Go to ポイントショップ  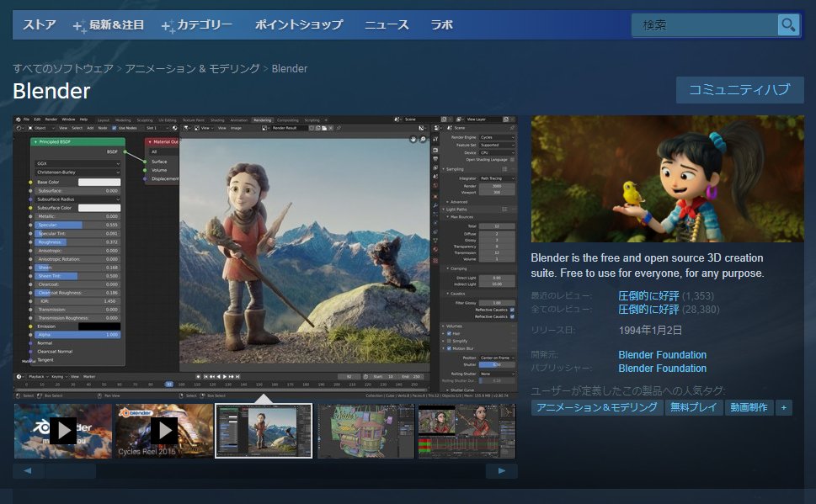(x=299, y=24)
